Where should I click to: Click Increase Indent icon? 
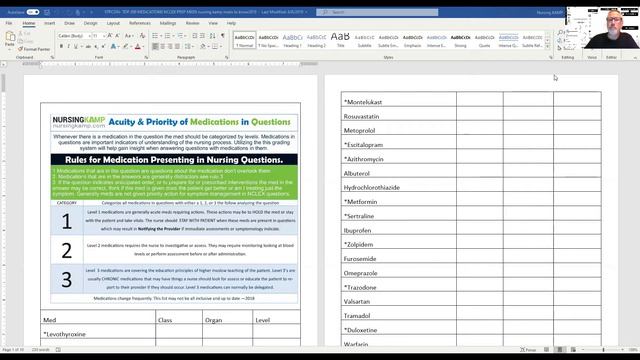[x=202, y=36]
